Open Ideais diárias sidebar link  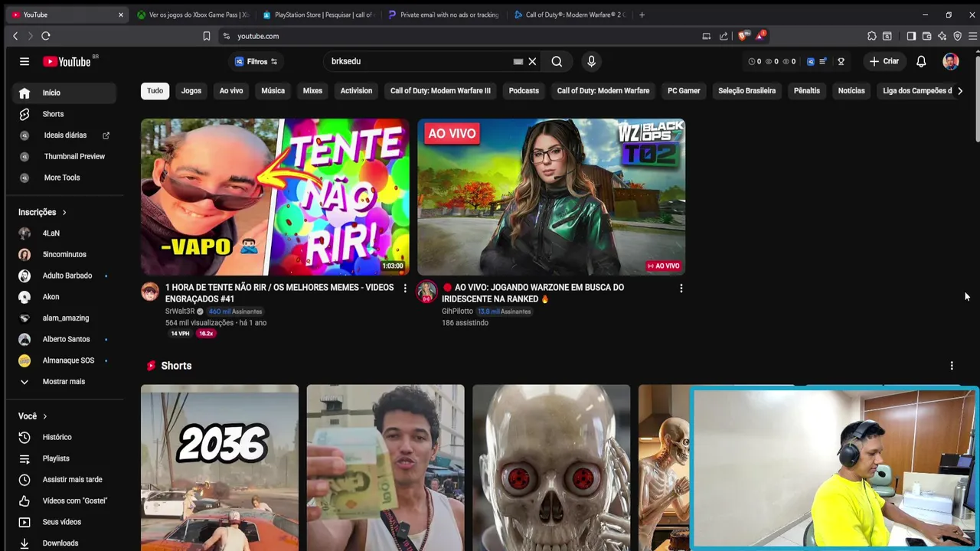tap(64, 135)
